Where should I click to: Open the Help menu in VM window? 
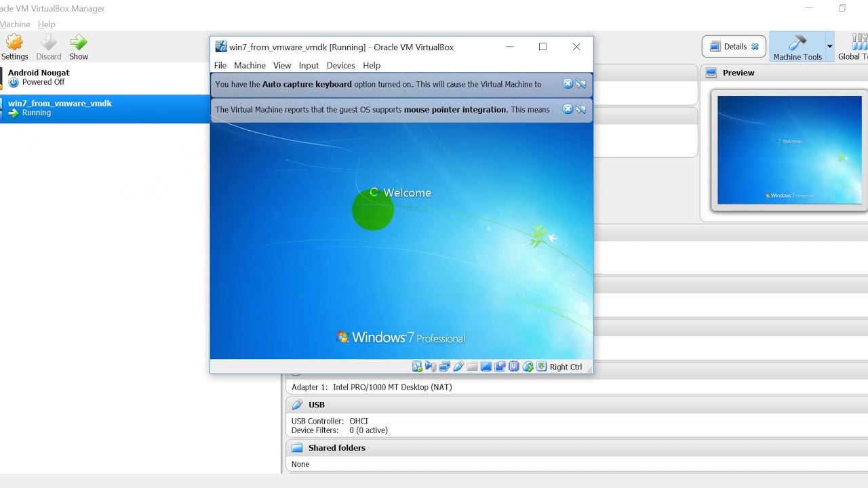point(372,66)
